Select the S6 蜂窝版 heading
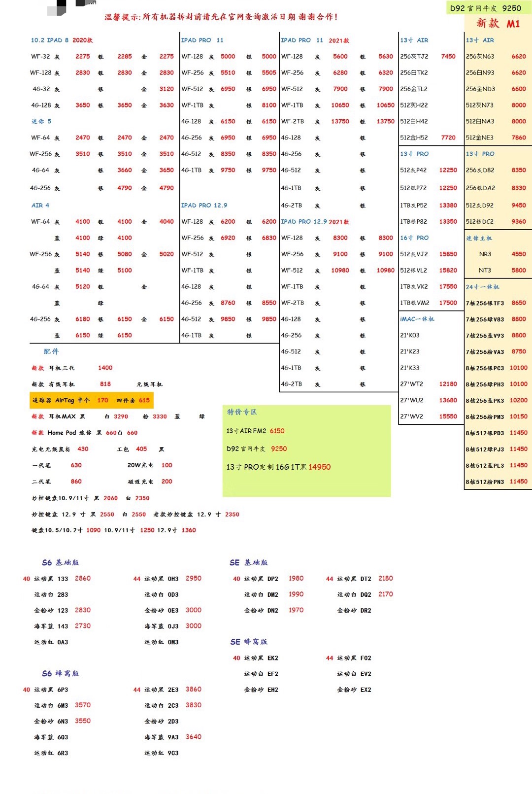The height and width of the screenshot is (794, 532). [x=61, y=673]
